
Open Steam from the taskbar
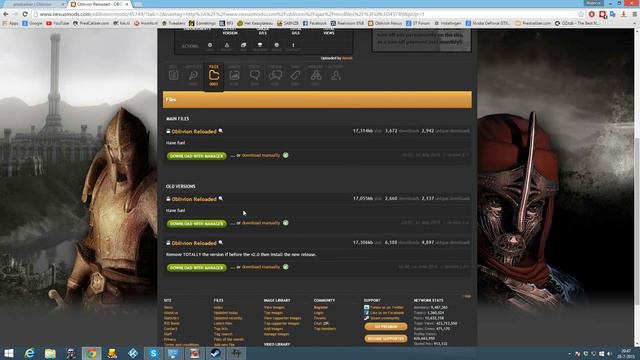pos(216,353)
